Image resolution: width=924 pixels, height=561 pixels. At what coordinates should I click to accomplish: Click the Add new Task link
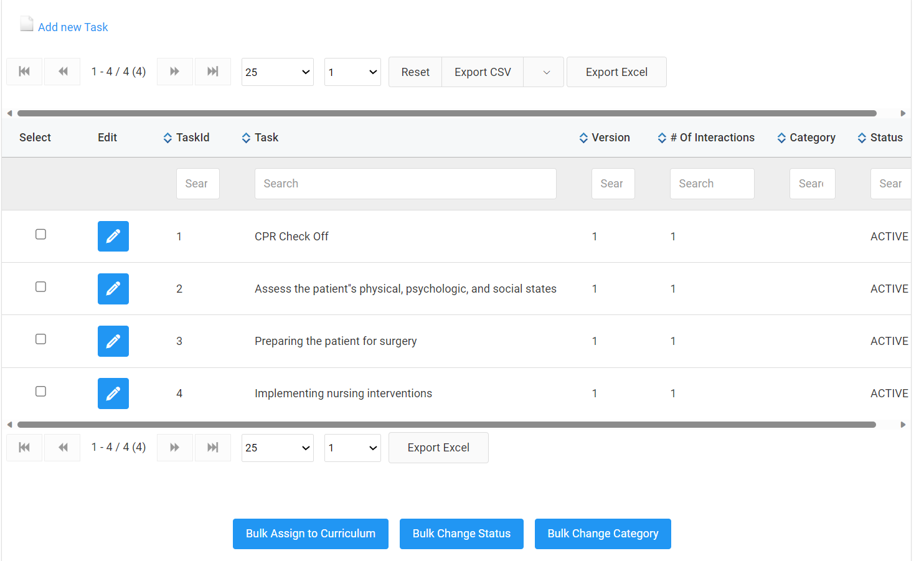point(73,27)
